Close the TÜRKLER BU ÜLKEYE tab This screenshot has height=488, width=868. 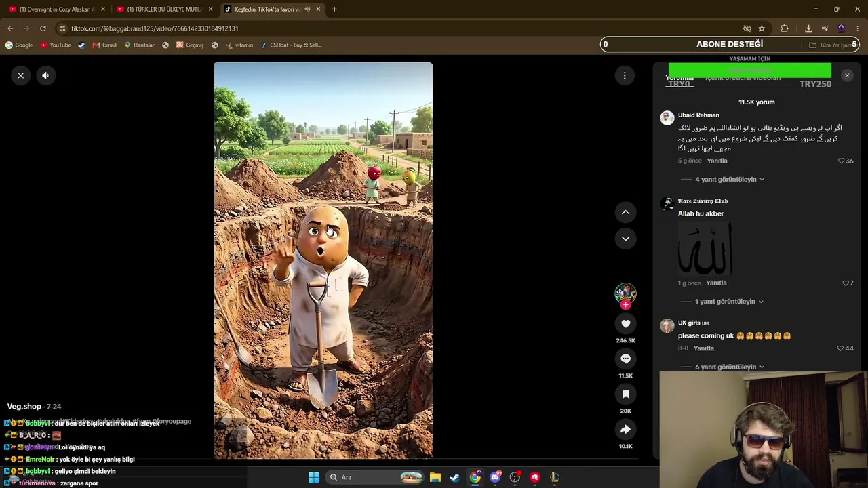(x=211, y=9)
